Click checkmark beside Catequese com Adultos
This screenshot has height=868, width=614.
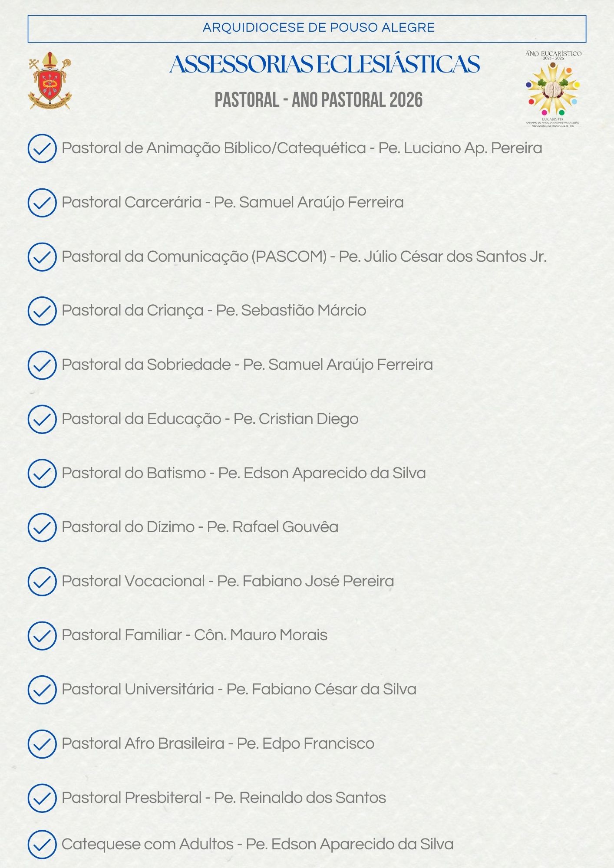coord(42,845)
